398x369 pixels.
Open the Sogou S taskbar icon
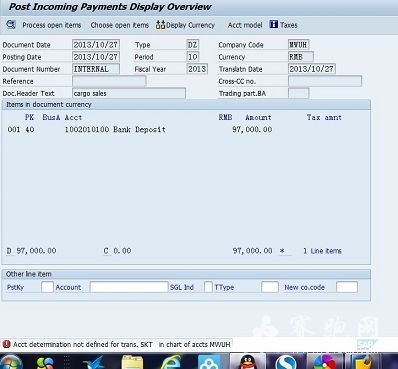pyautogui.click(x=285, y=362)
